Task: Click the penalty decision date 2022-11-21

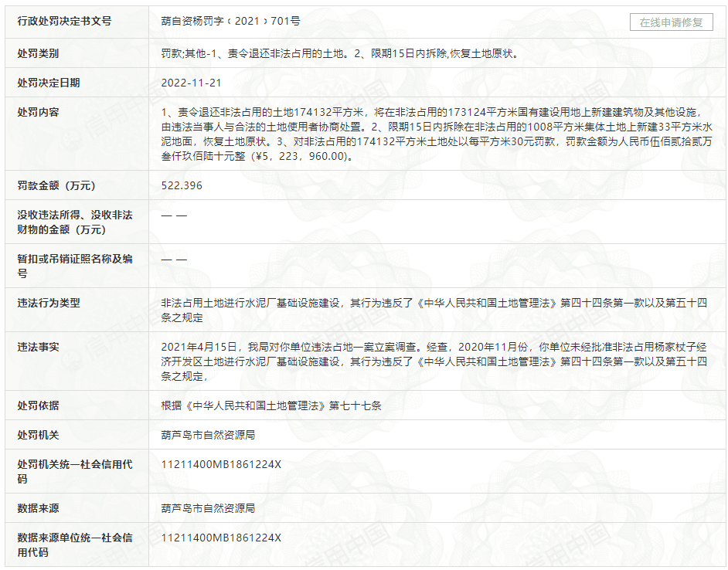Action: [x=191, y=83]
